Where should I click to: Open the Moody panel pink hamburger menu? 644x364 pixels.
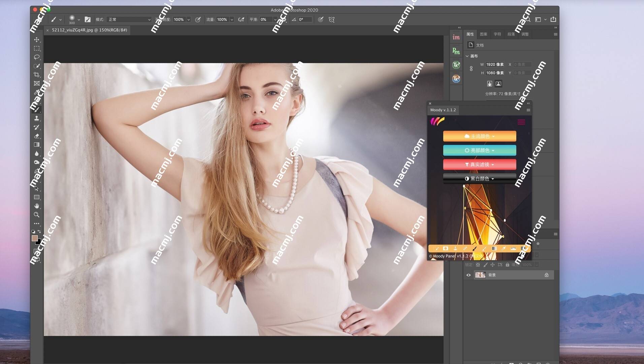(521, 122)
